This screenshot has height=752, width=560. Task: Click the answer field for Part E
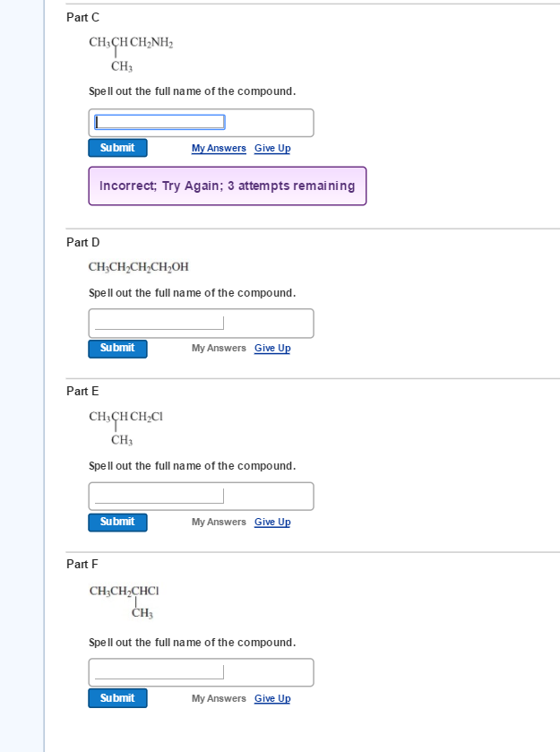click(159, 495)
